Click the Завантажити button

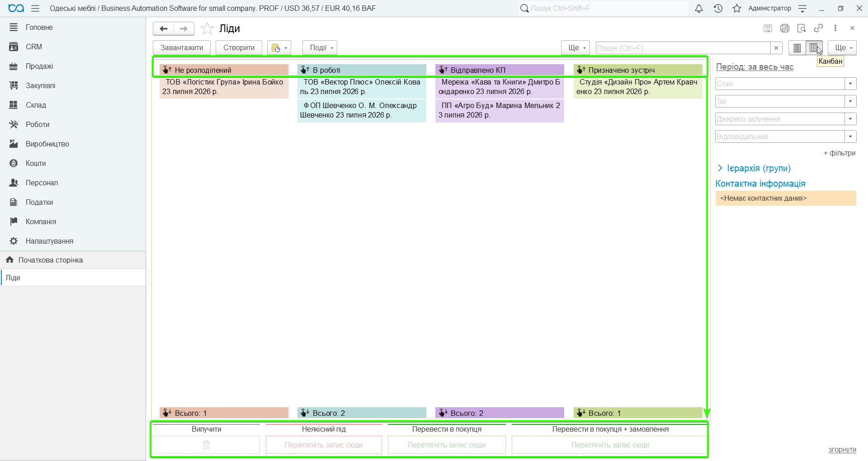(182, 47)
